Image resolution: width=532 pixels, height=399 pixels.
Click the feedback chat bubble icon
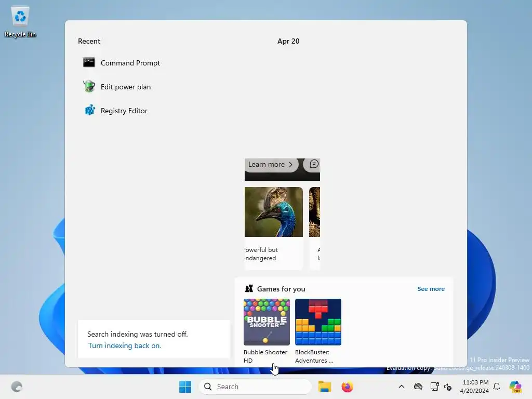[x=314, y=164]
